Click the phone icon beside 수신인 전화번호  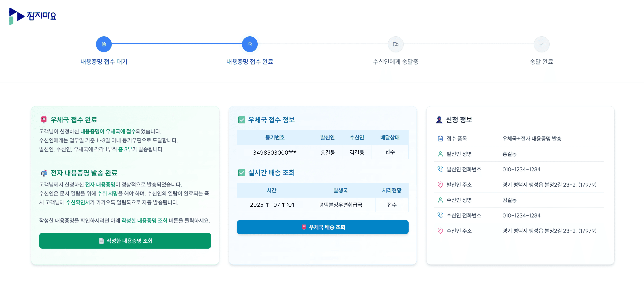tap(440, 215)
